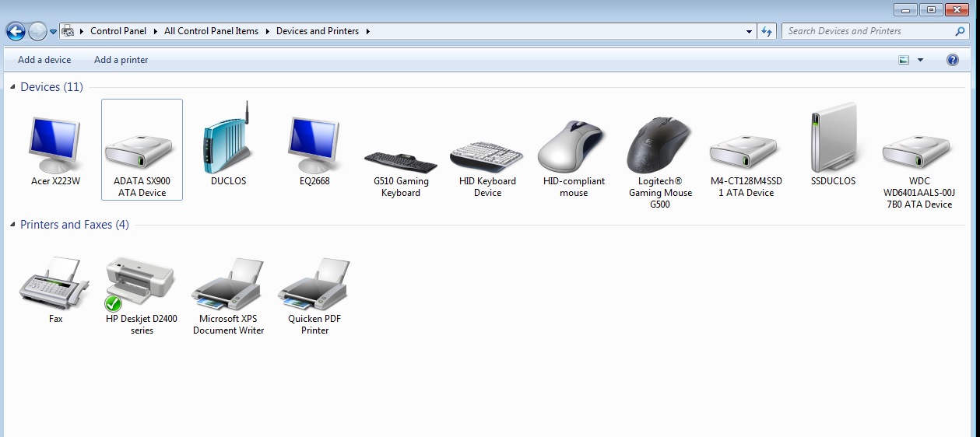980x437 pixels.
Task: Open the address bar history dropdown
Action: pos(749,31)
